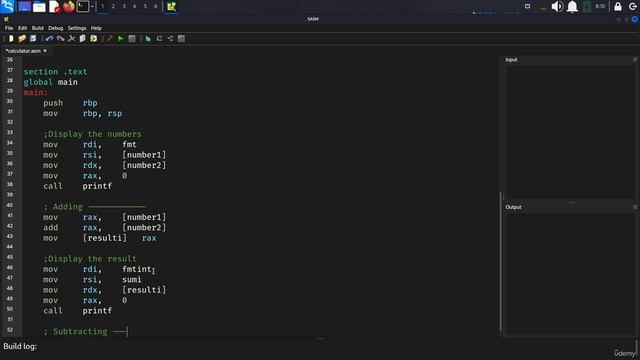Close the calculator.asm tab
640x360 pixels.
point(45,51)
